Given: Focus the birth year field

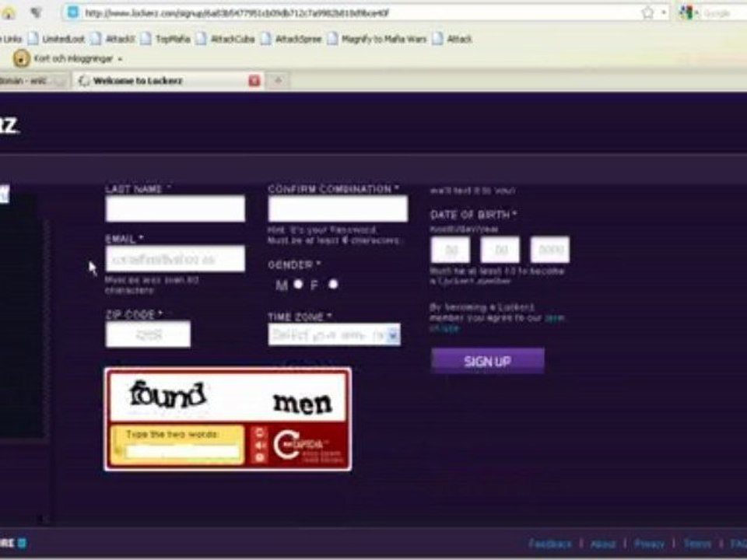Looking at the screenshot, I should [x=550, y=250].
